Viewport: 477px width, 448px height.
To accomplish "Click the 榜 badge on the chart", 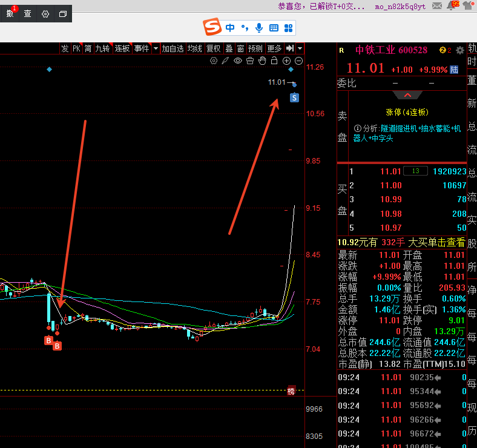I will [x=291, y=391].
